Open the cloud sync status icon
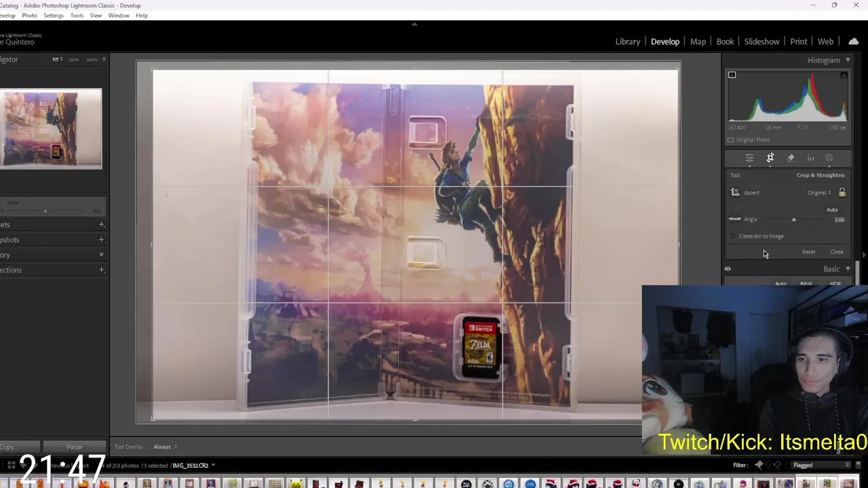The image size is (868, 488). coord(853,41)
